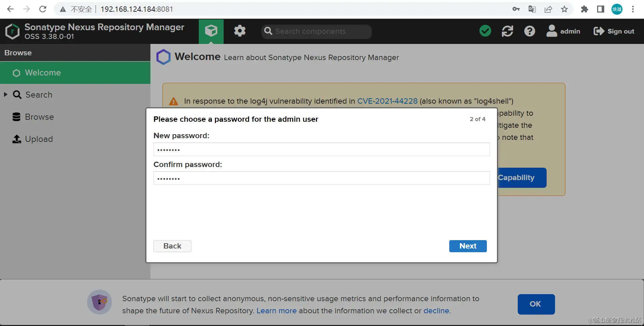
Task: Click the not-secure warning triangle icon
Action: click(63, 9)
